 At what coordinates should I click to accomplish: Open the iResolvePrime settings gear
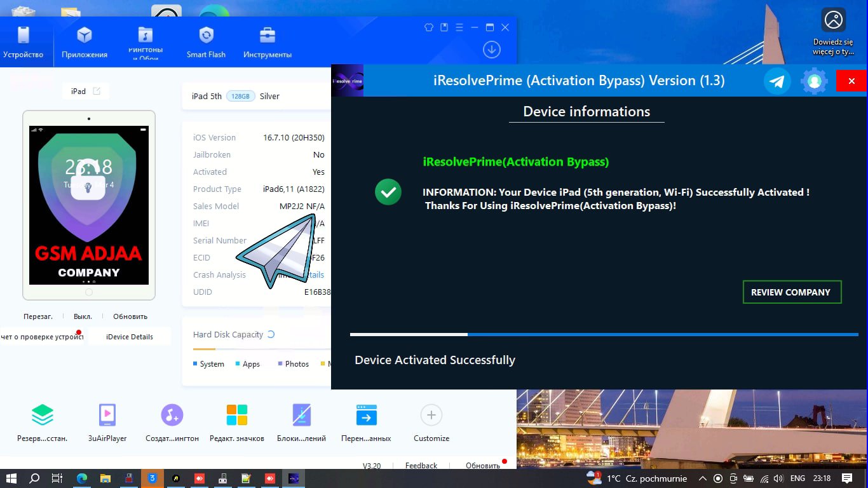click(x=814, y=81)
